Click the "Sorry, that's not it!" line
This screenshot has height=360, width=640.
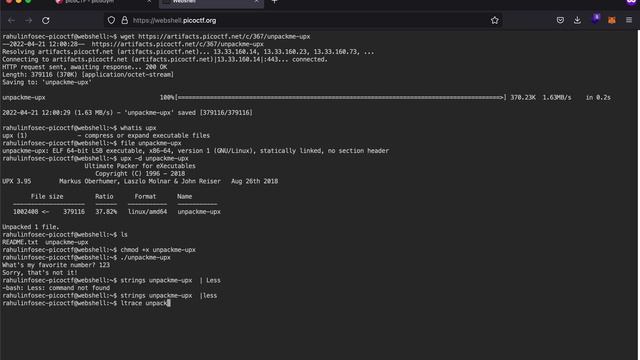(x=40, y=273)
